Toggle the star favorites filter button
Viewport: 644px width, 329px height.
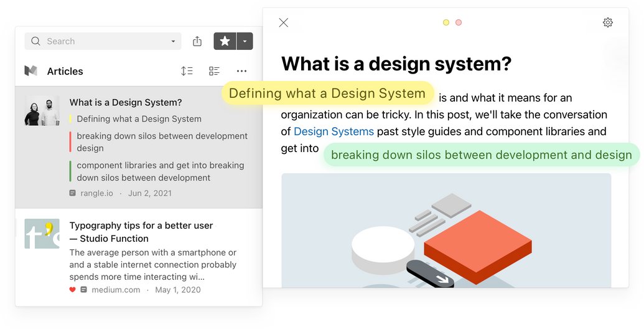[x=225, y=41]
